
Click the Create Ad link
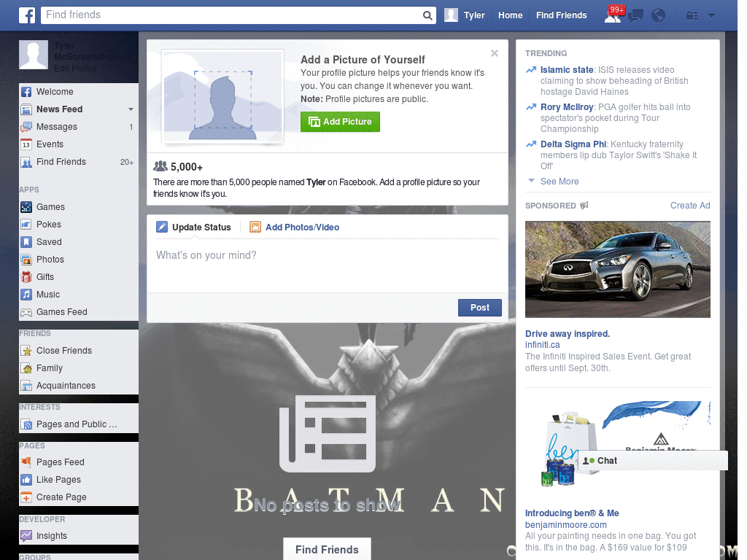[690, 206]
